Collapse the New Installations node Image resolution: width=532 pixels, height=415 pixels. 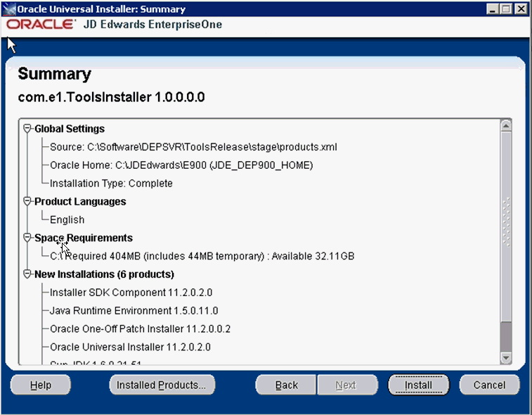27,274
